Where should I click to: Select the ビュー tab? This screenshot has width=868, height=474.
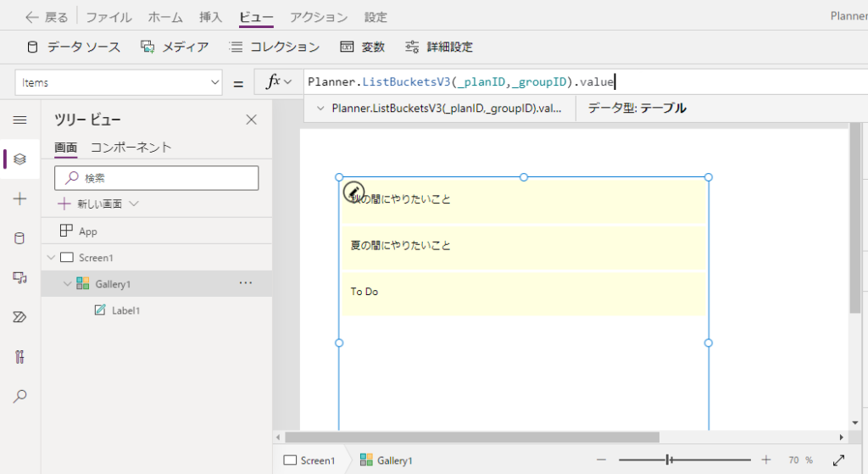(256, 17)
